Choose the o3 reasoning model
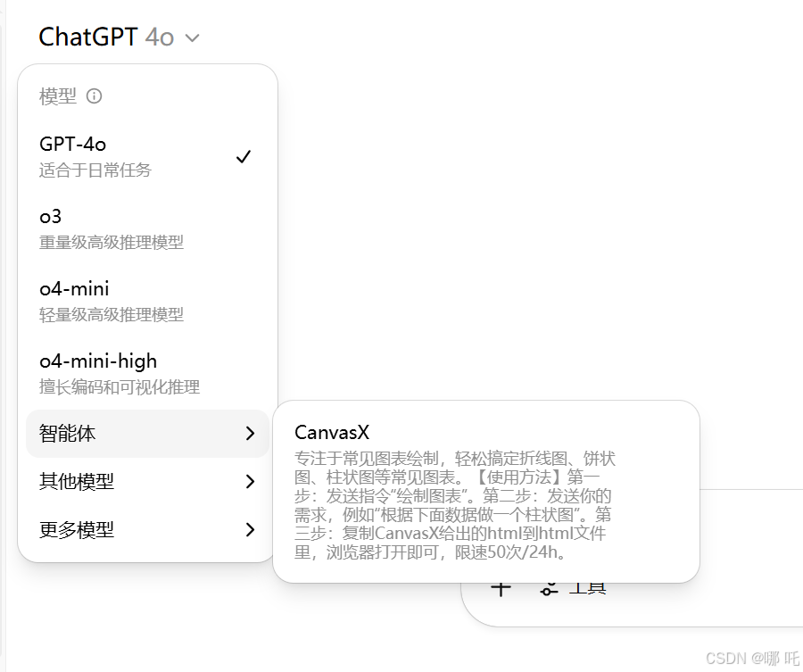This screenshot has height=672, width=803. (147, 228)
